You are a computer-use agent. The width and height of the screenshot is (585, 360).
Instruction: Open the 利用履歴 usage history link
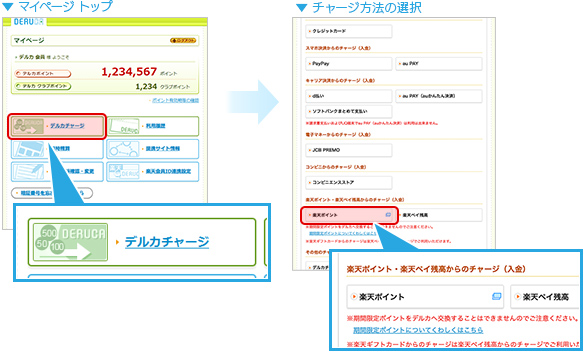pyautogui.click(x=156, y=126)
